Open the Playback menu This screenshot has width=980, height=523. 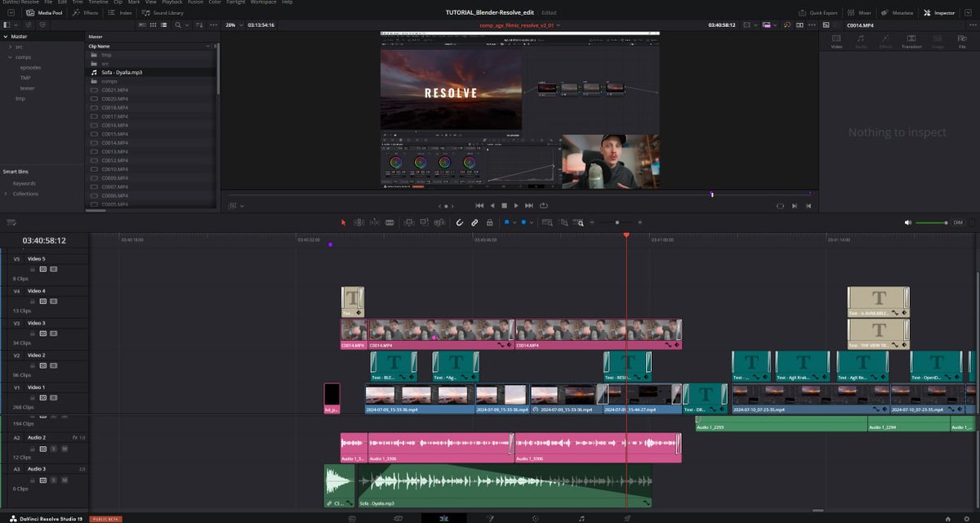pyautogui.click(x=172, y=2)
